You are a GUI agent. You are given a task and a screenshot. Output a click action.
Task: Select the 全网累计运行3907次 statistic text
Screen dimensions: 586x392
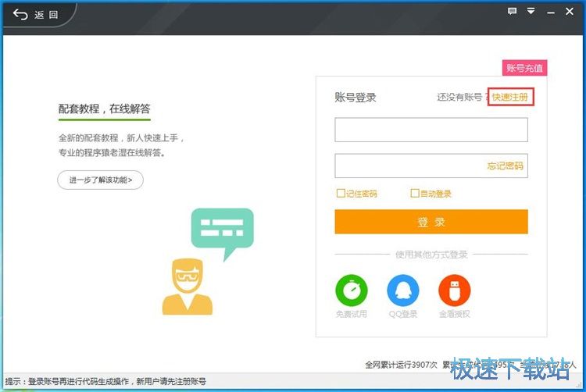[401, 365]
